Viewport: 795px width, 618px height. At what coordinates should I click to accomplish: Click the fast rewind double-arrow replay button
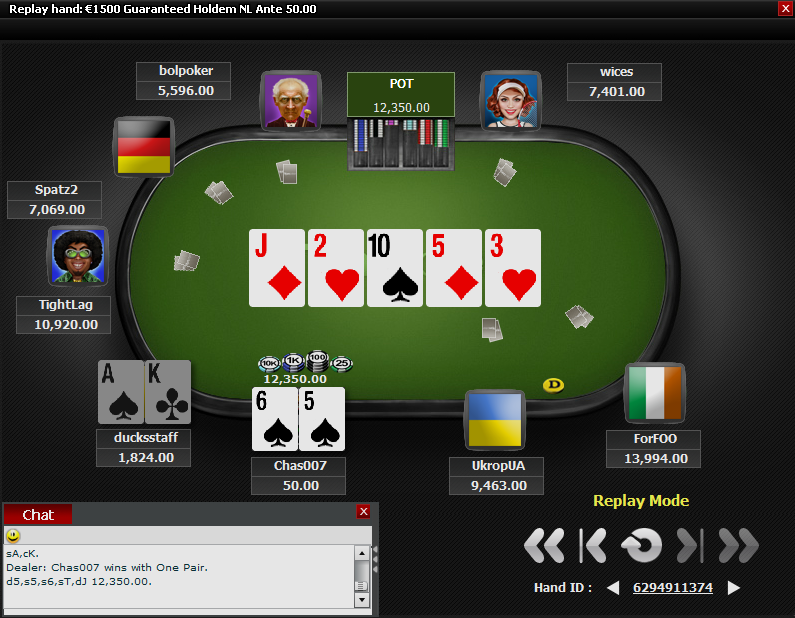pos(544,546)
